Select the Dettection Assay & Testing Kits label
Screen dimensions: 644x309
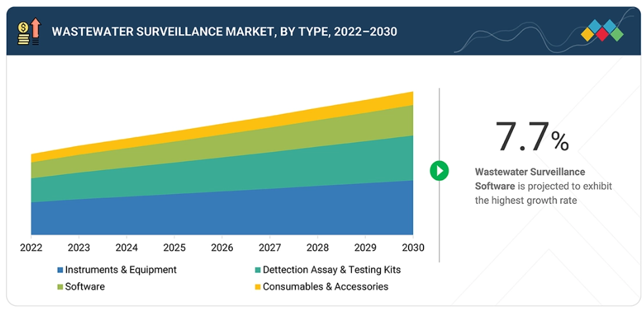[x=332, y=270]
